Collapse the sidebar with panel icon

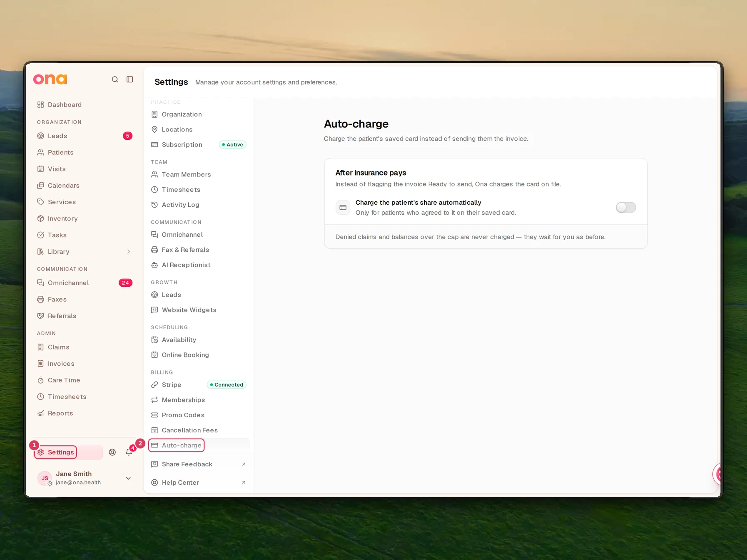[x=130, y=79]
